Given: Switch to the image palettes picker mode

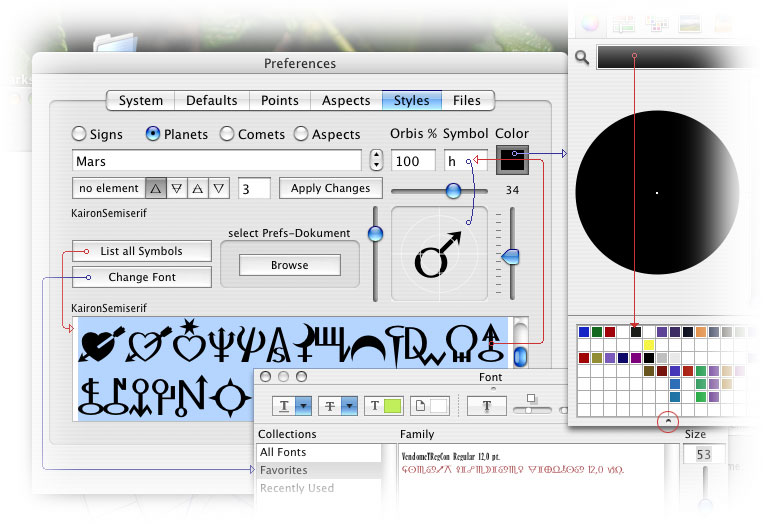Looking at the screenshot, I should tap(689, 24).
